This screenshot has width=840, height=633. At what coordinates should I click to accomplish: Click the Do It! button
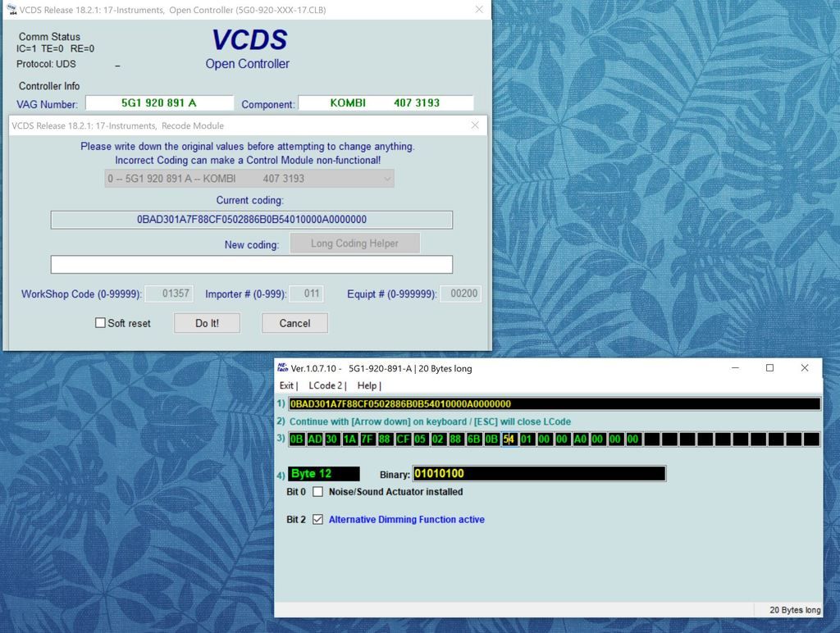tap(207, 323)
